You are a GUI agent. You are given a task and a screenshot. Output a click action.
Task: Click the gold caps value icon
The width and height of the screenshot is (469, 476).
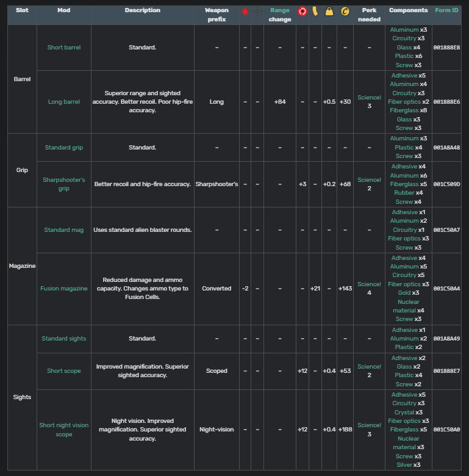coord(345,12)
